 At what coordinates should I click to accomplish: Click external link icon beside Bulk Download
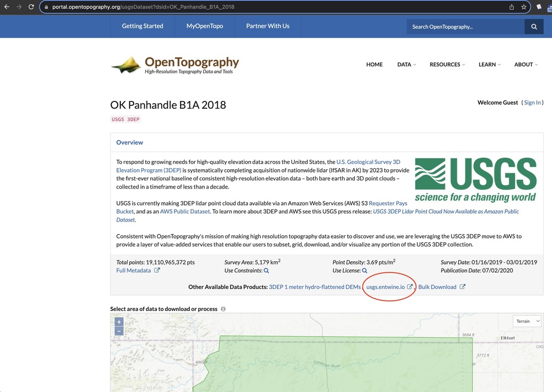463,287
